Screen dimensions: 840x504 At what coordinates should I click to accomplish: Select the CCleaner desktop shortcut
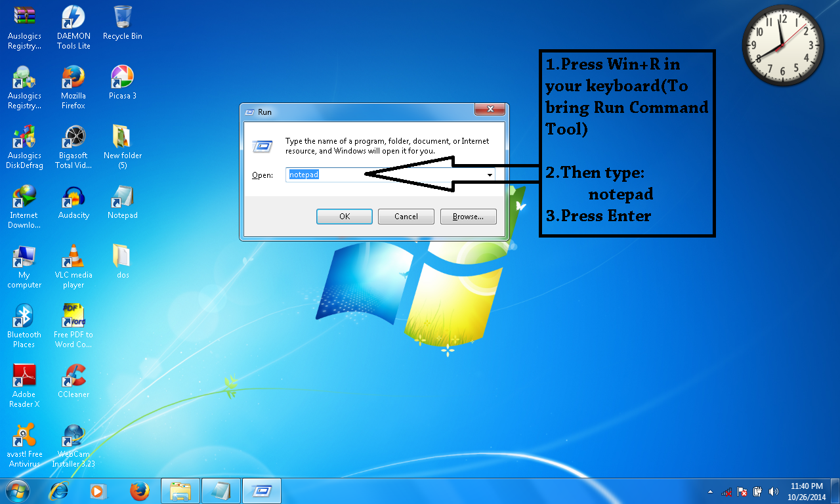click(x=73, y=381)
